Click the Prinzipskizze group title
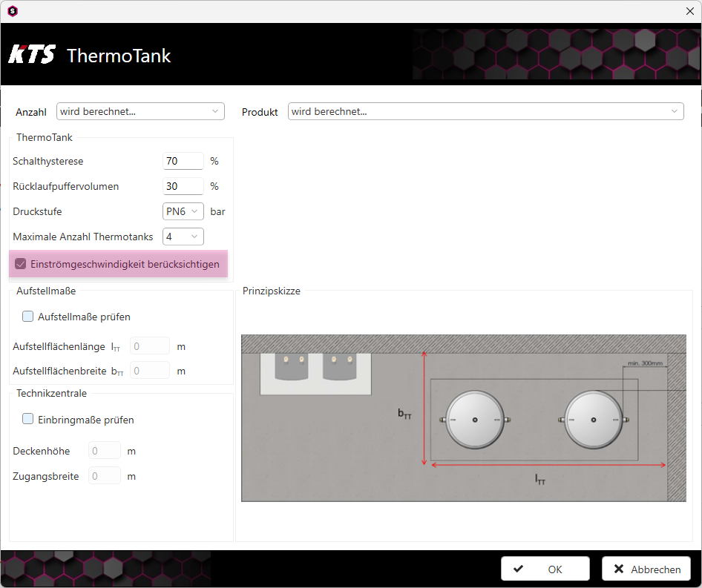The width and height of the screenshot is (702, 588). [272, 291]
